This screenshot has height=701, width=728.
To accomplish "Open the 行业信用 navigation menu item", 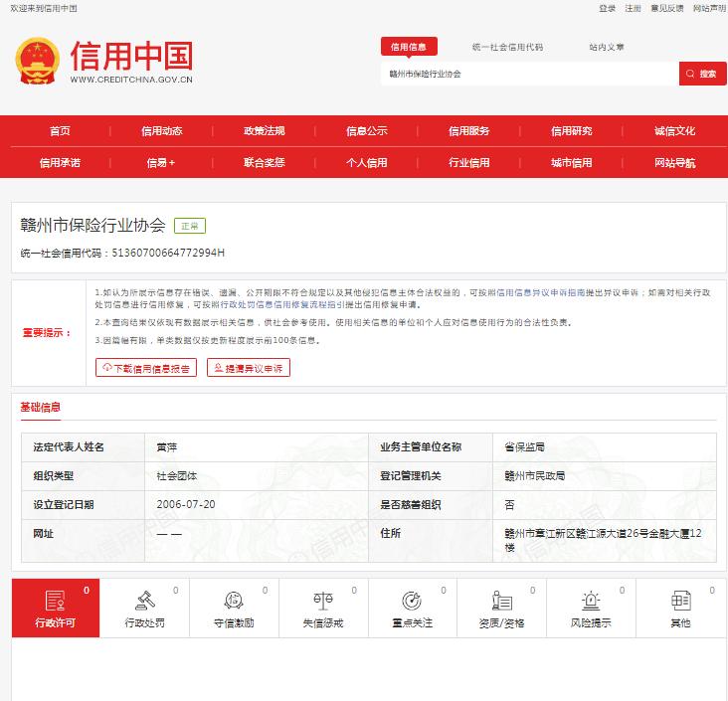I will [469, 162].
